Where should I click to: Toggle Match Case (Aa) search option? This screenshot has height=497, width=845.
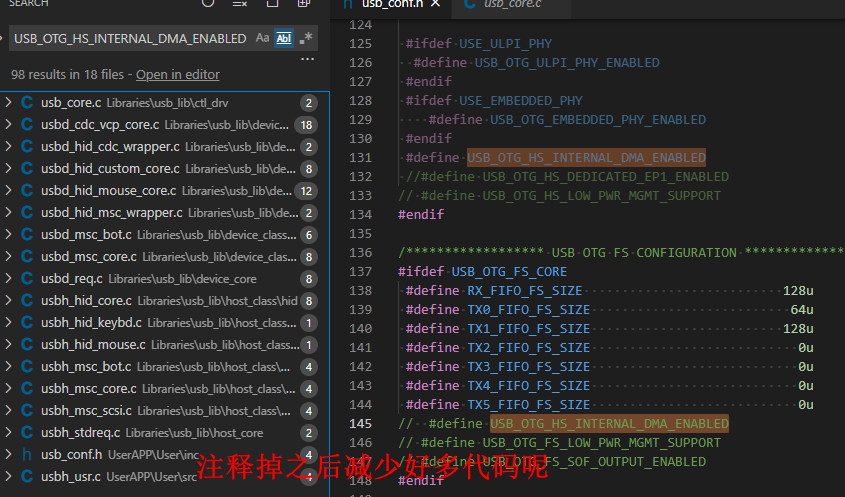(x=262, y=38)
